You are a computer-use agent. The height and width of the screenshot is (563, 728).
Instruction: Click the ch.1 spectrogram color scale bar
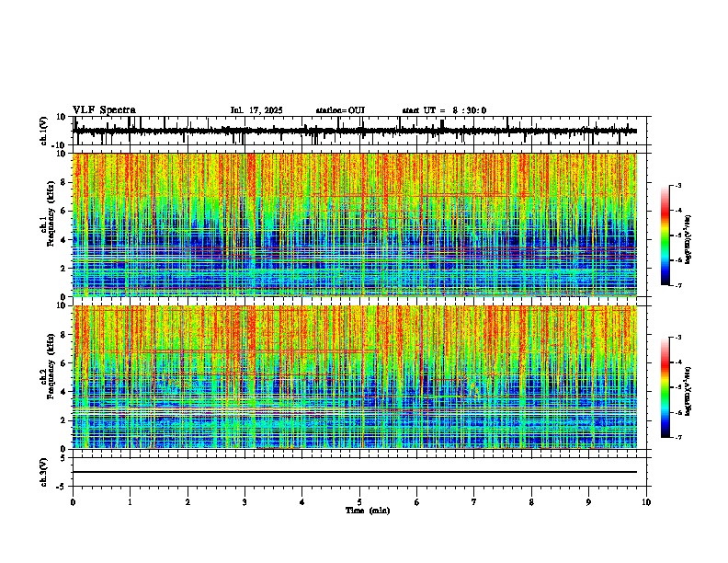point(665,236)
